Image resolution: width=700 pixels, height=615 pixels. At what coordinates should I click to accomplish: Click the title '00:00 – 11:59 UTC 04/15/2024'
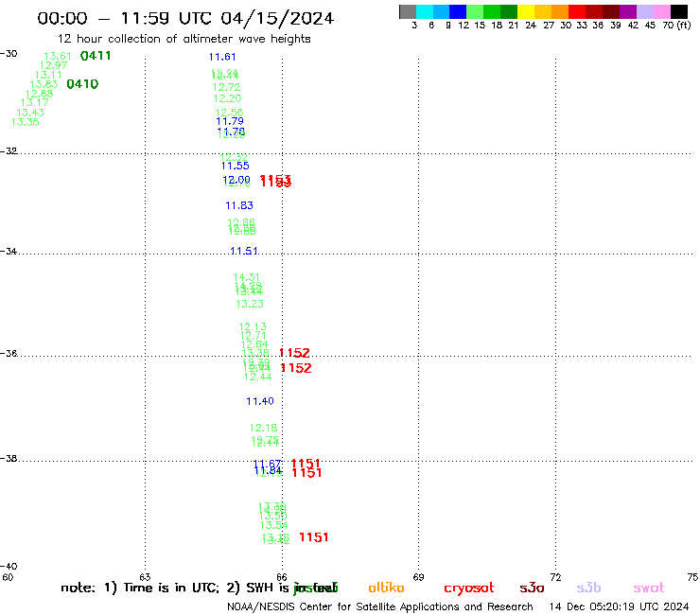click(185, 18)
